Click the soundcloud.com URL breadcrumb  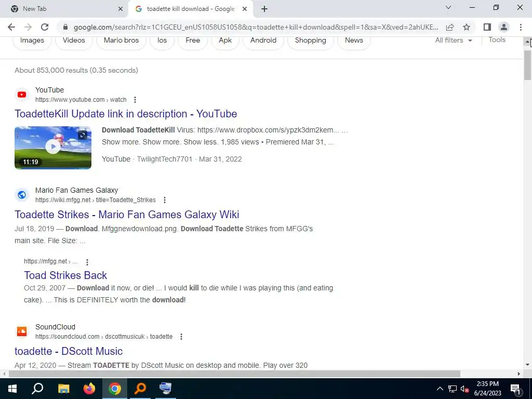click(x=104, y=337)
